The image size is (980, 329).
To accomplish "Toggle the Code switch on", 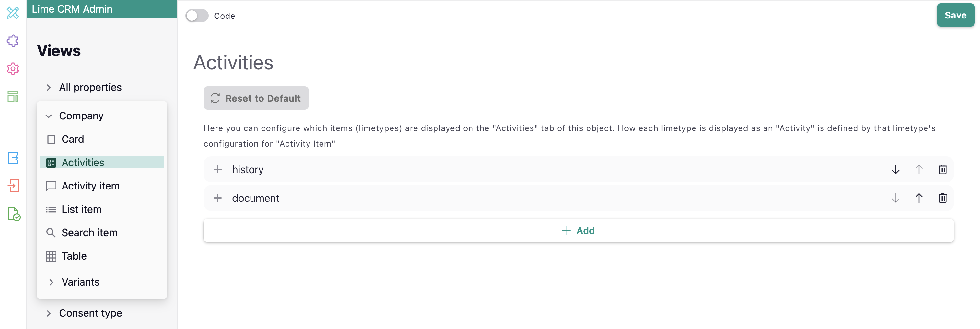I will click(197, 16).
